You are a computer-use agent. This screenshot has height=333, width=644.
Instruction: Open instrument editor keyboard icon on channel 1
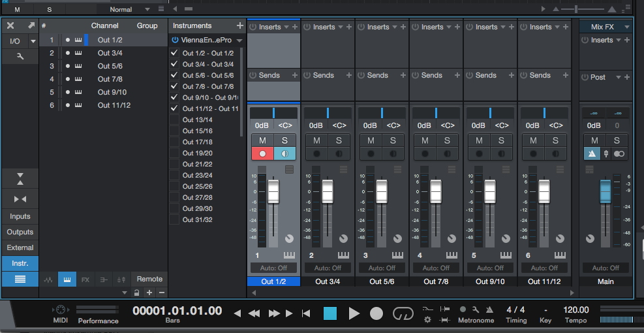point(289,255)
